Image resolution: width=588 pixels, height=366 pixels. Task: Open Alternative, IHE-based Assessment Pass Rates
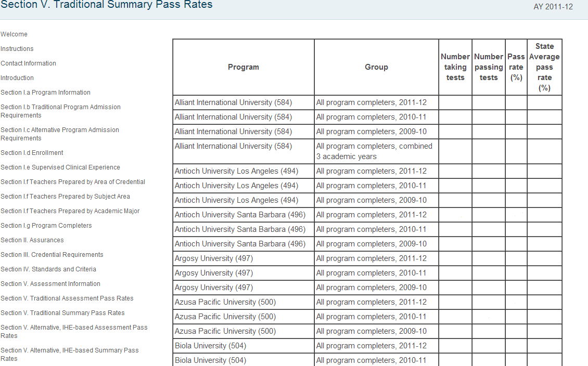(74, 332)
